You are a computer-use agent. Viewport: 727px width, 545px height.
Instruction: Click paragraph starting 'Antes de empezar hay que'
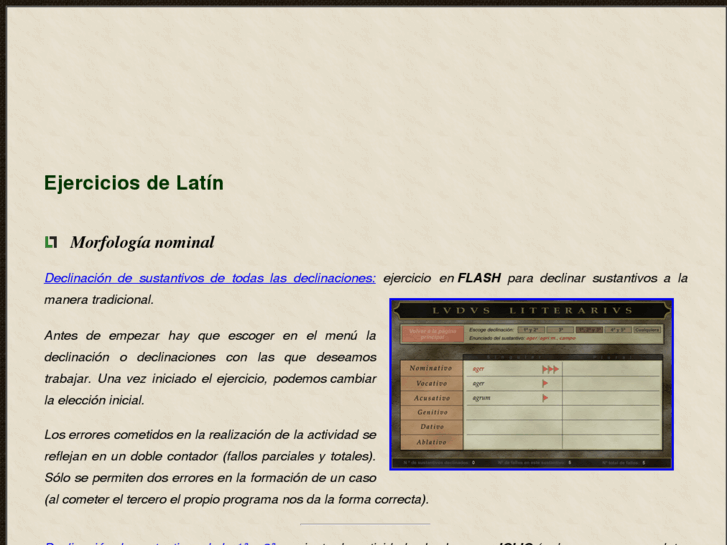210,367
